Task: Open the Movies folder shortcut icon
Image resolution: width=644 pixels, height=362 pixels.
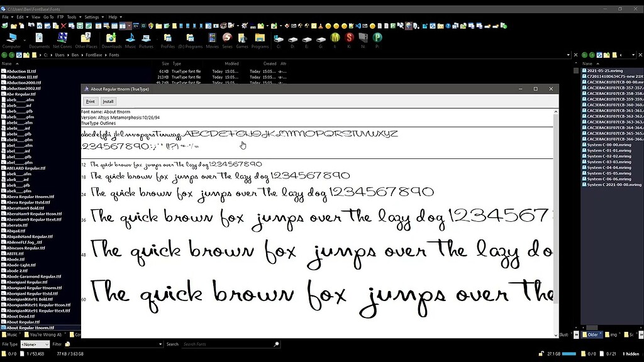Action: (212, 38)
